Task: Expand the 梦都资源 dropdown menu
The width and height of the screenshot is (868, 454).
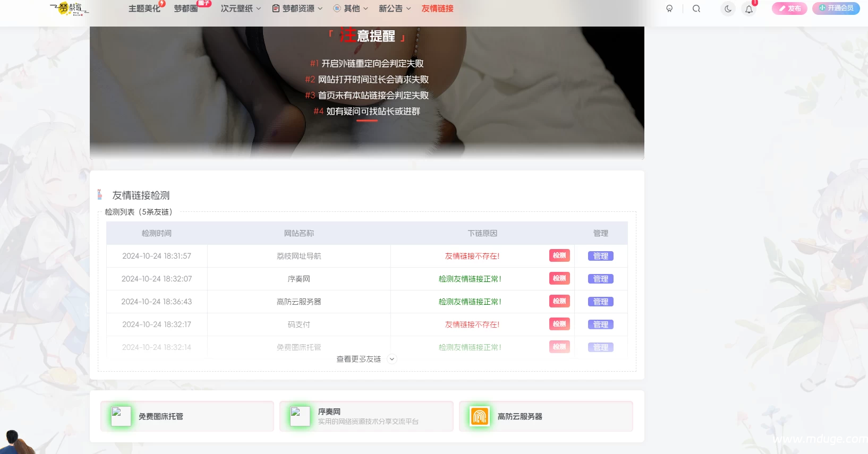Action: point(297,8)
